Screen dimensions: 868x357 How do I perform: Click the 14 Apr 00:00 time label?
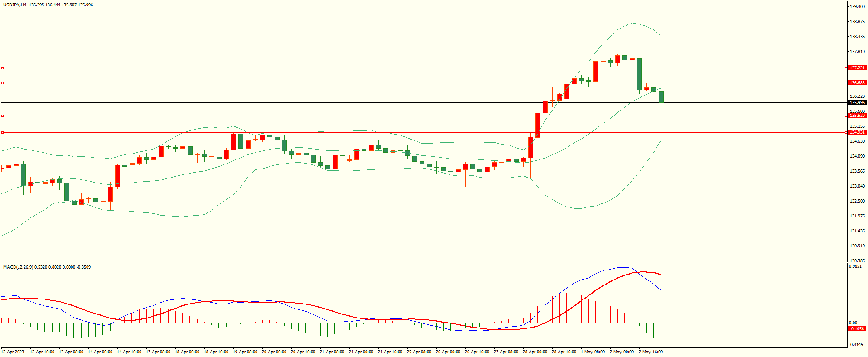(100, 352)
